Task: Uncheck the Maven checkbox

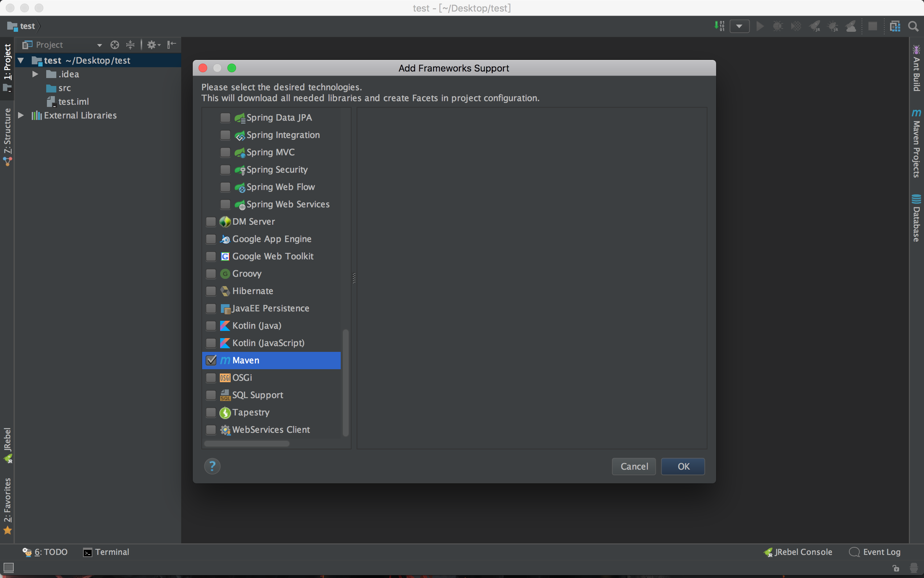Action: [x=211, y=360]
